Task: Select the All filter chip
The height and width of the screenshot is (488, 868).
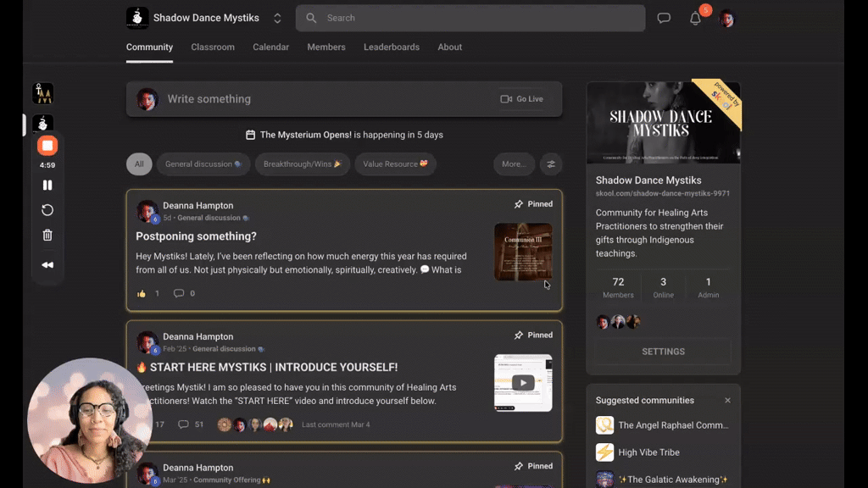Action: click(x=139, y=164)
